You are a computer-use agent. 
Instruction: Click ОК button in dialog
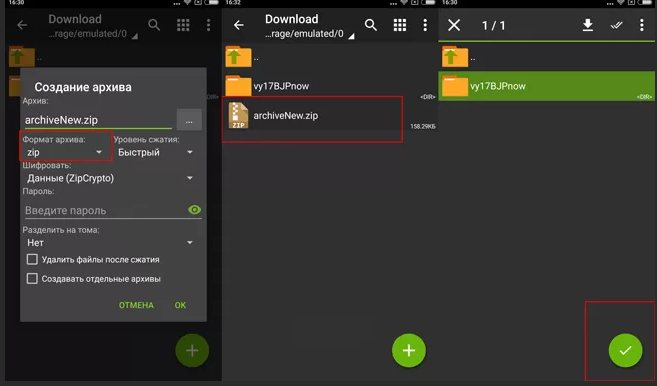click(x=180, y=305)
